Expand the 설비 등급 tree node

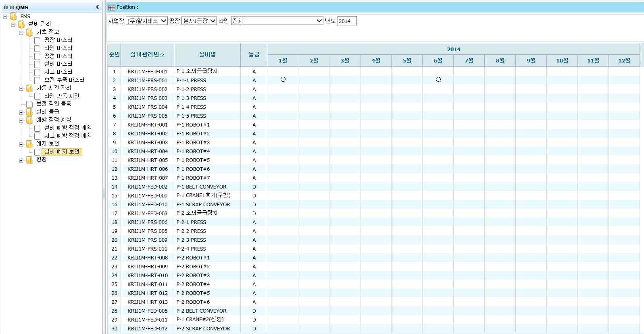[21, 112]
